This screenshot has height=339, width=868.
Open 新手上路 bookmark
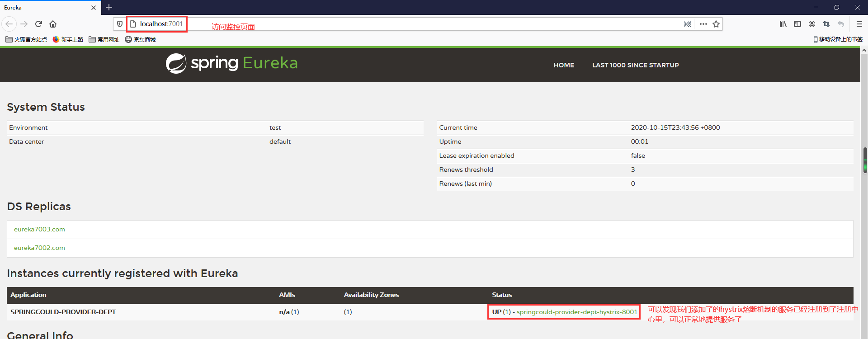(68, 39)
